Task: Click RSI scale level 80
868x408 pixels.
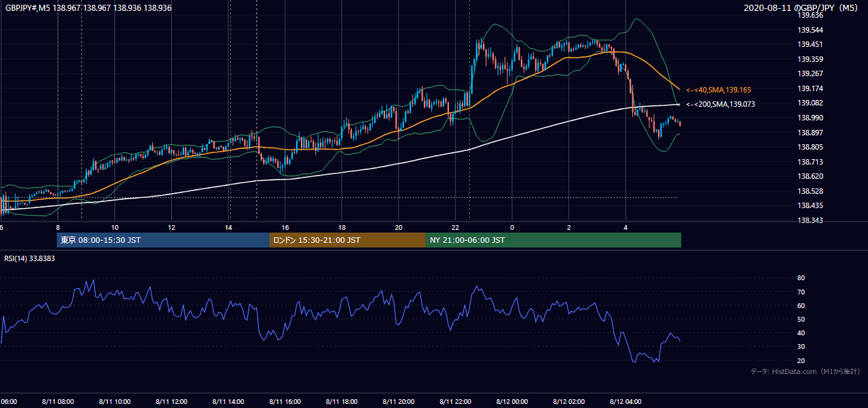Action: point(801,278)
